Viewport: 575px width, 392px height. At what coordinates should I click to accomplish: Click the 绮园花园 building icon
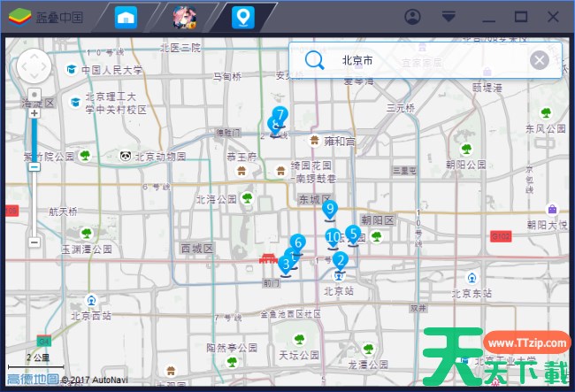pos(280,170)
